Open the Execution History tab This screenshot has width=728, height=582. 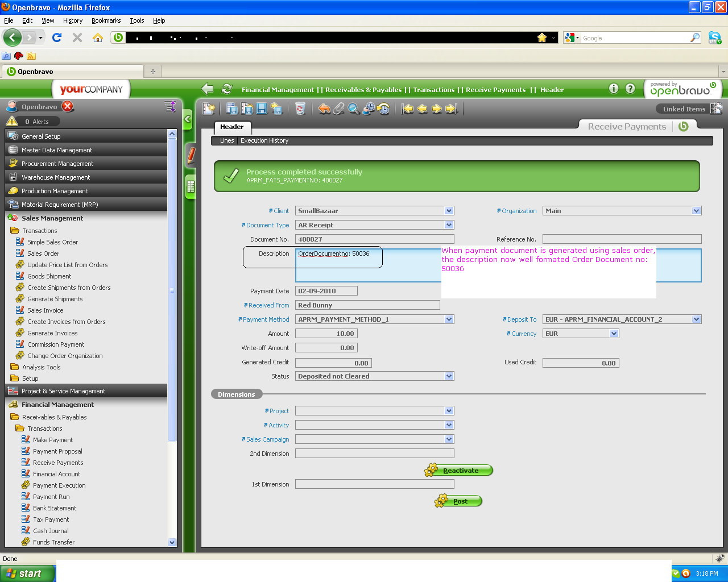coord(264,140)
